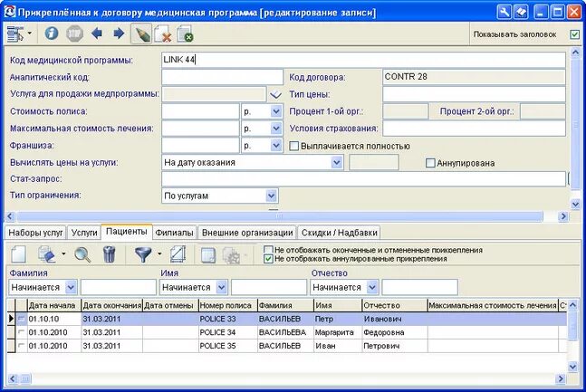Viewport: 586px width, 392px height.
Task: Open the Тип ограничения dropdown
Action: tap(272, 196)
